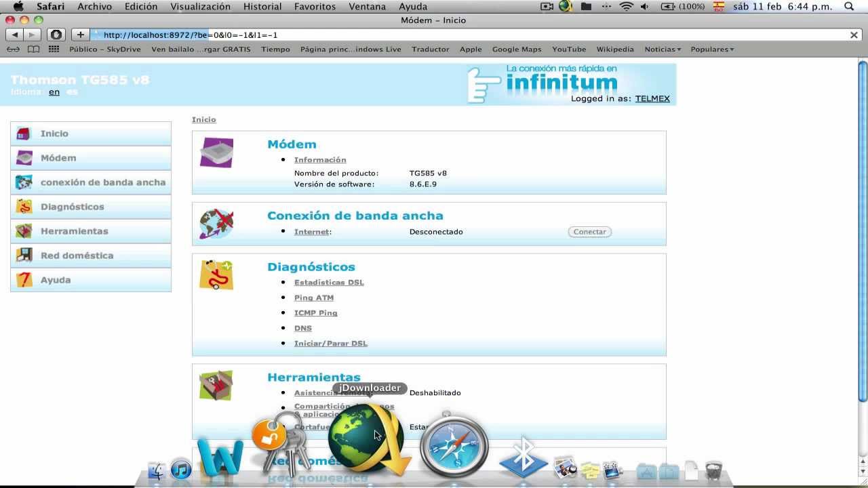This screenshot has width=868, height=488.
Task: Open Stickies notes icon in the Dock
Action: pyautogui.click(x=590, y=470)
